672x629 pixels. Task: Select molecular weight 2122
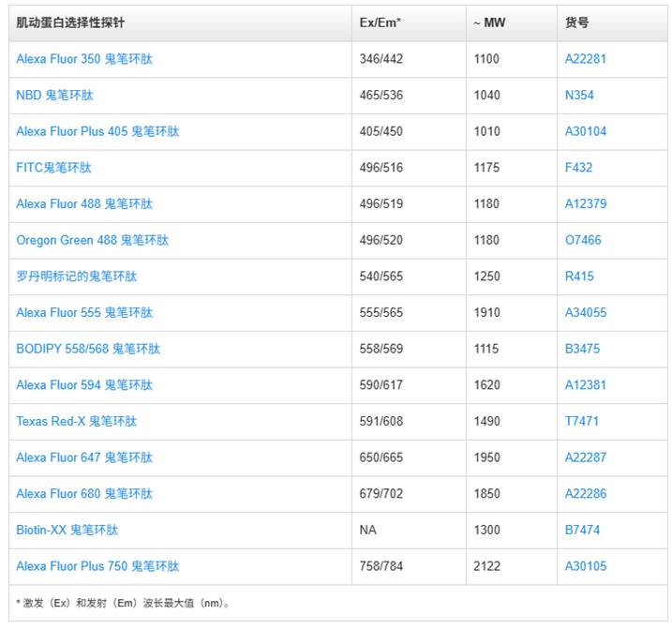(x=486, y=566)
